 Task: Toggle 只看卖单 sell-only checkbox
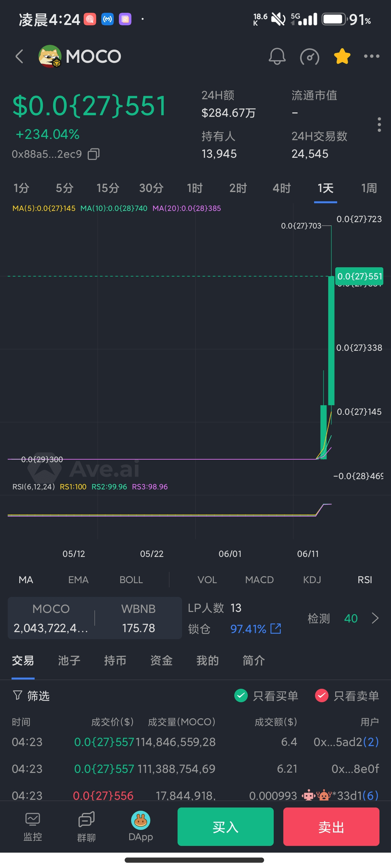coord(321,695)
